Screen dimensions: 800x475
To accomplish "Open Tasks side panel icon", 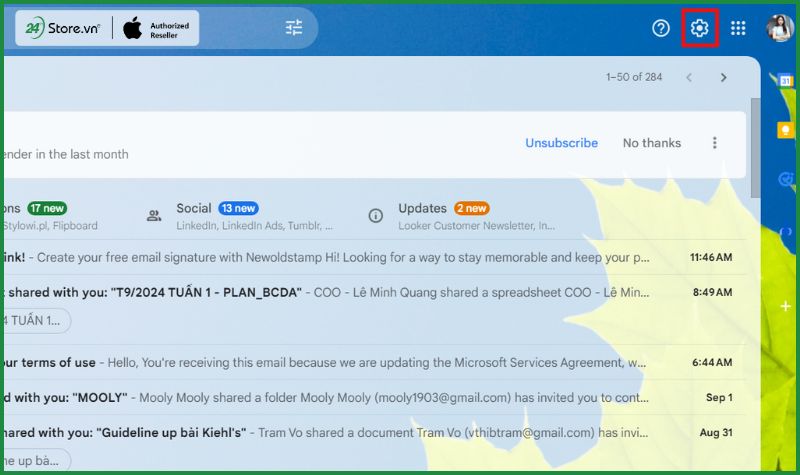I will 786,179.
